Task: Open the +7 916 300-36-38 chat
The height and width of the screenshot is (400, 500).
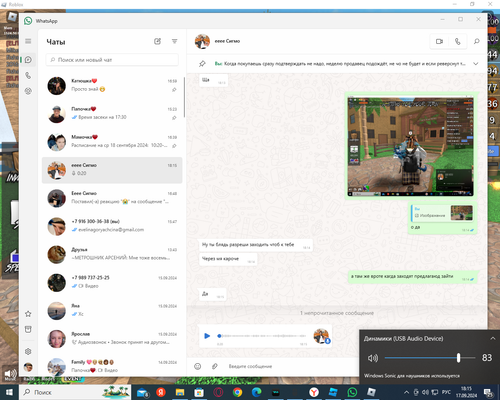Action: pos(112,226)
